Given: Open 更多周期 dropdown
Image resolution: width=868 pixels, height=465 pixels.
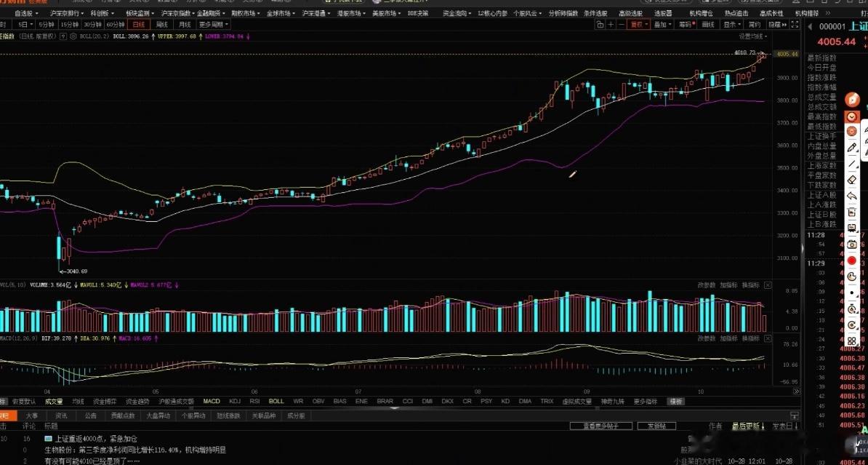Looking at the screenshot, I should [x=213, y=25].
